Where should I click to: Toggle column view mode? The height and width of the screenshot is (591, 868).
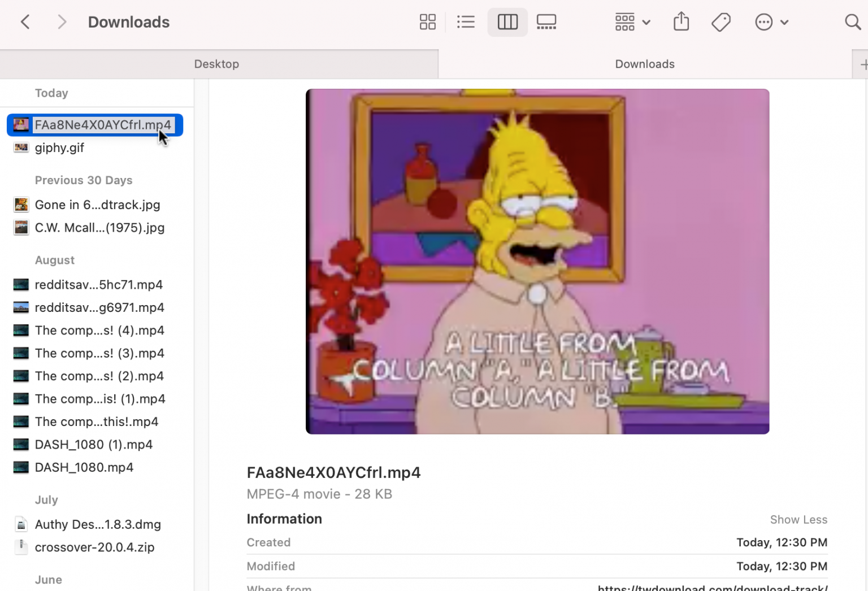click(507, 21)
